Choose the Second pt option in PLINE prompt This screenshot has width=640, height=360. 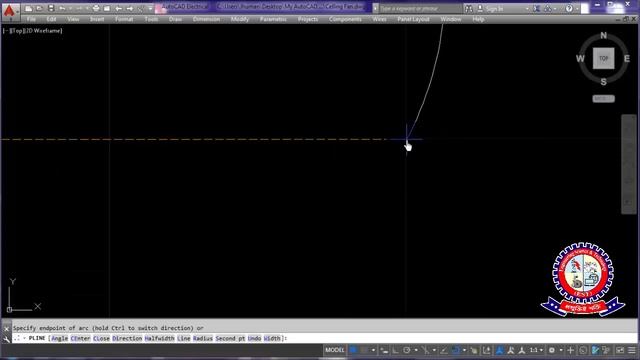[230, 338]
